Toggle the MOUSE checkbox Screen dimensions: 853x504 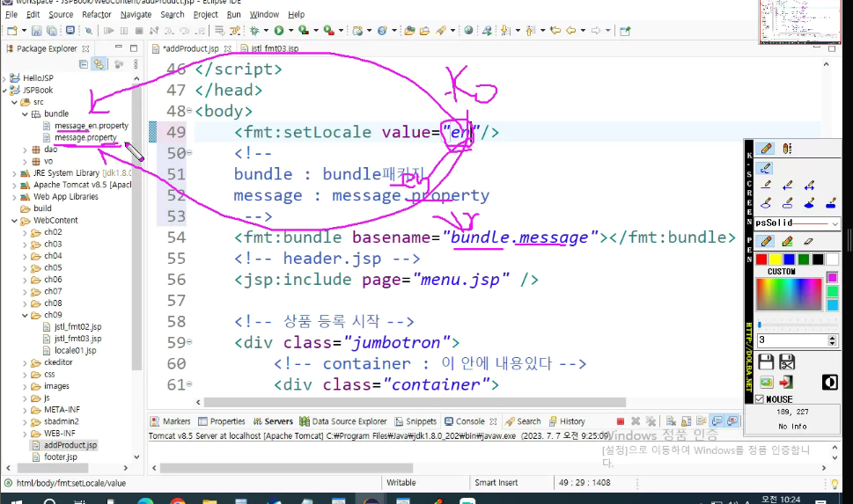click(760, 399)
